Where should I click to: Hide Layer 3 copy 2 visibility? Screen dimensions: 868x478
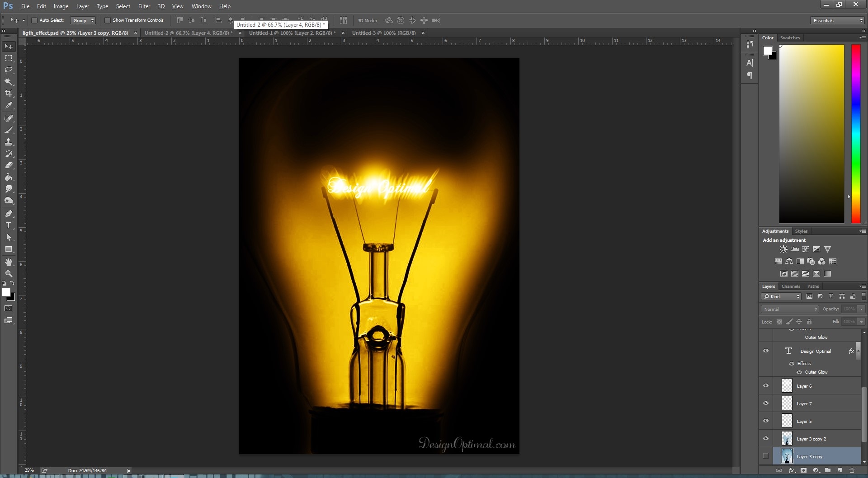click(x=766, y=438)
